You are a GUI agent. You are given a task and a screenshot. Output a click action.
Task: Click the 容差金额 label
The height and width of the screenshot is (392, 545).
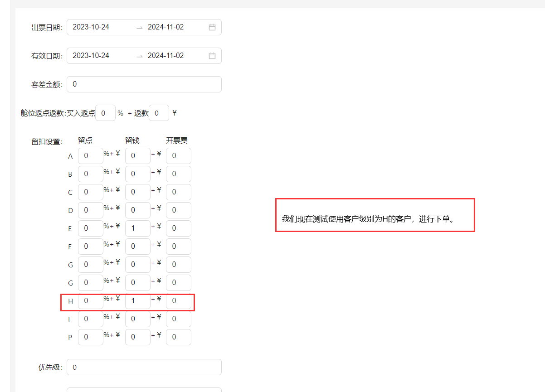(47, 85)
